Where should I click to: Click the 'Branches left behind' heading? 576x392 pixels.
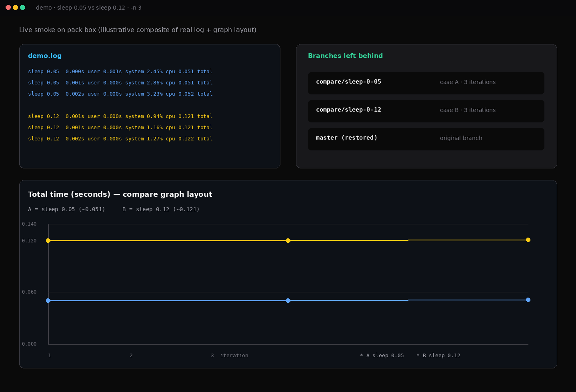click(345, 56)
